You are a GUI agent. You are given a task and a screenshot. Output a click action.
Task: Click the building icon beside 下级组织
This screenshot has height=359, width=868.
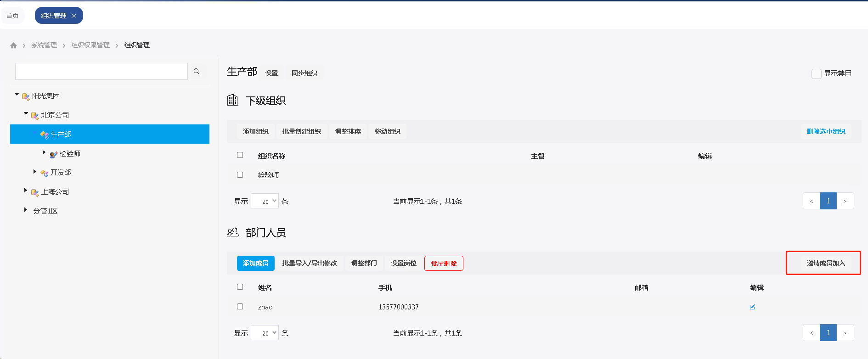click(x=233, y=100)
